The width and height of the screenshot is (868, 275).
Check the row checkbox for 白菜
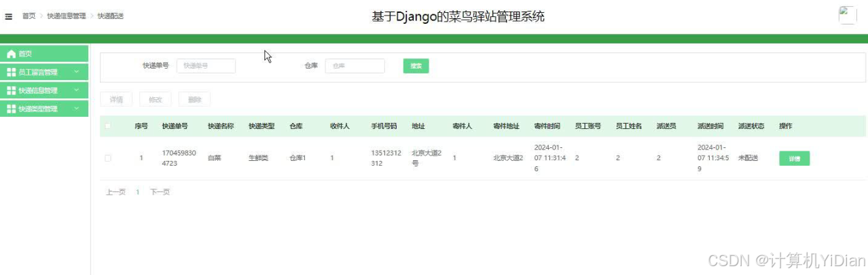(107, 158)
